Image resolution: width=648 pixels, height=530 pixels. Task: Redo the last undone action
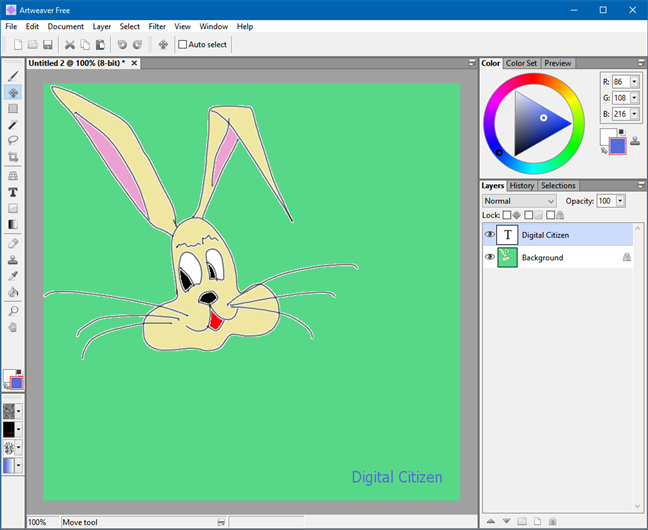click(x=137, y=45)
